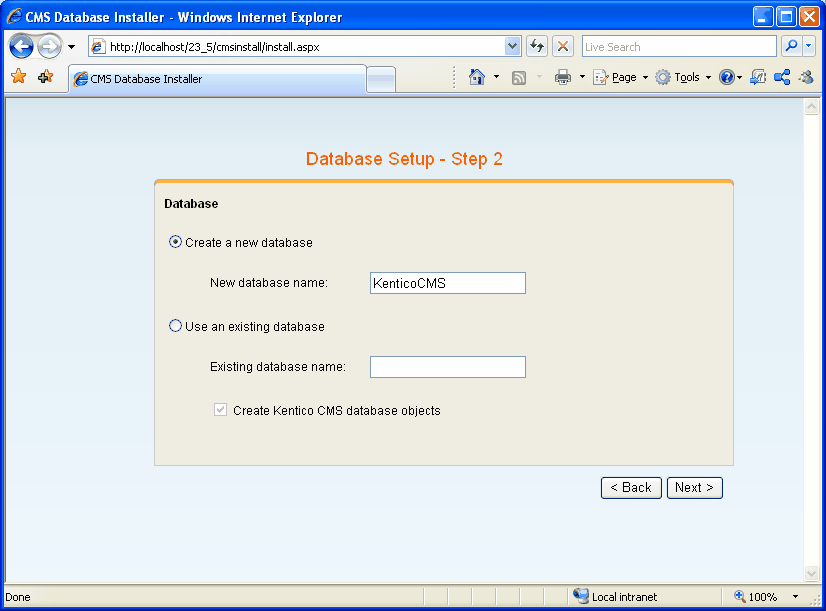
Task: Expand the zoom level dropdown arrow
Action: pos(795,596)
